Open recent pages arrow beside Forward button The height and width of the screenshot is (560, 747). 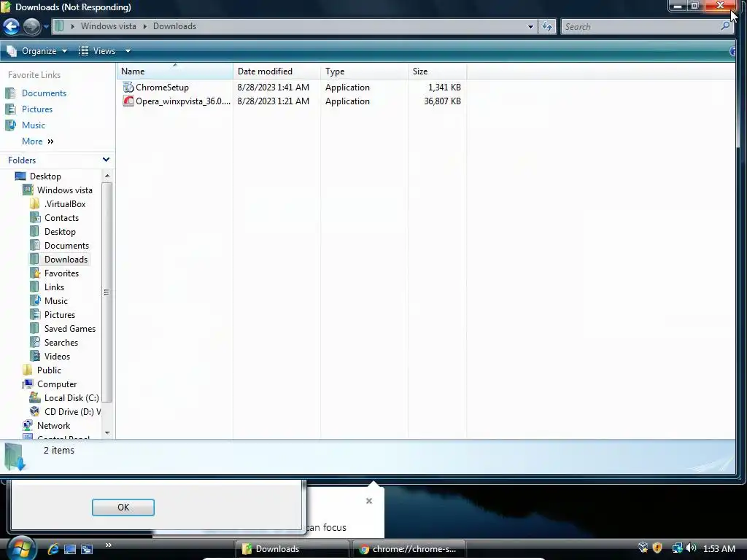[x=46, y=27]
